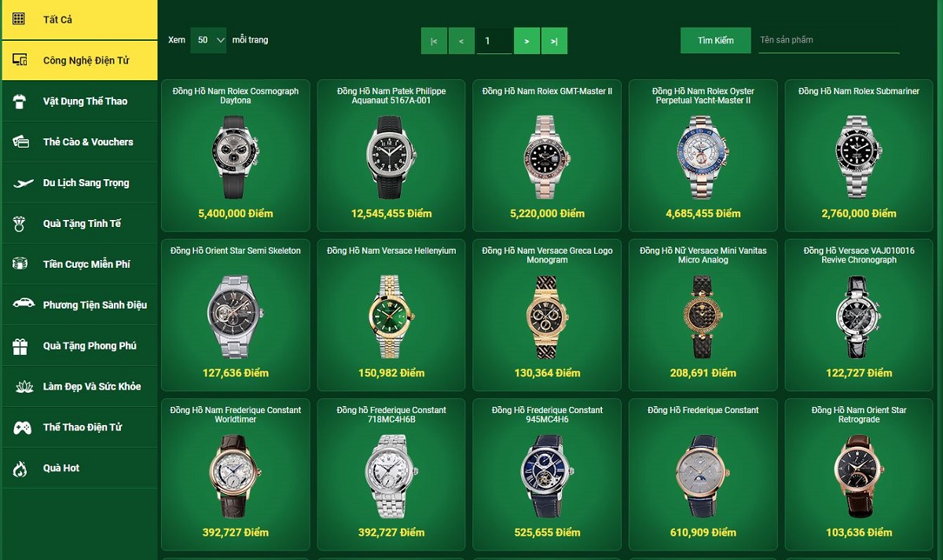Focus the Tên sản phẩm search field
Viewport: 943px width, 560px height.
click(828, 40)
